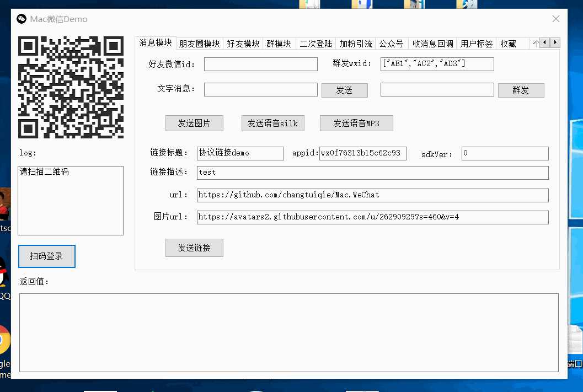The width and height of the screenshot is (583, 392).
Task: Focus the 链接描述 input containing test
Action: pyautogui.click(x=372, y=173)
